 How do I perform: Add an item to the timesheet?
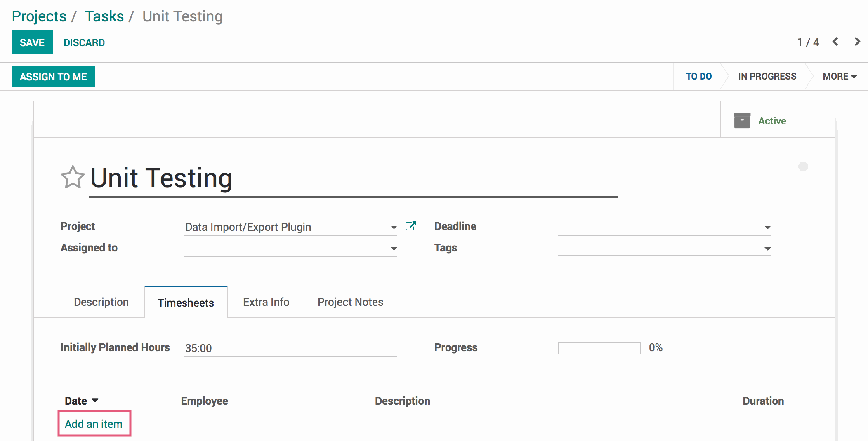(94, 424)
